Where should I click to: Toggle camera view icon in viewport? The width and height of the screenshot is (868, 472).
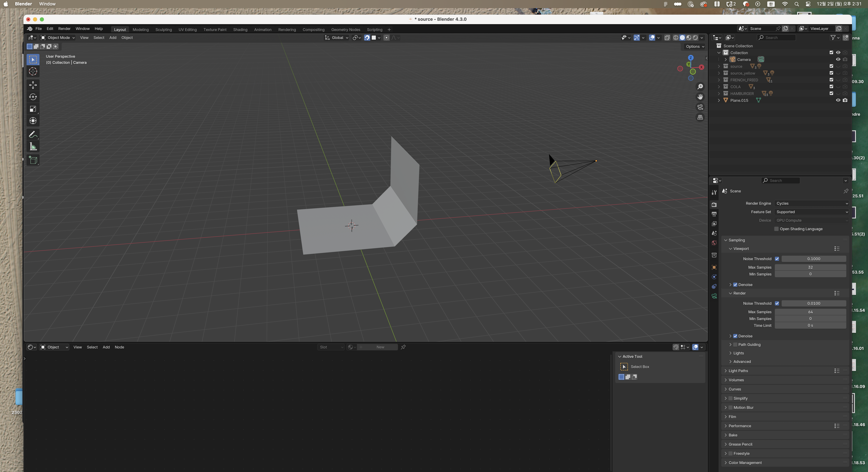point(700,107)
